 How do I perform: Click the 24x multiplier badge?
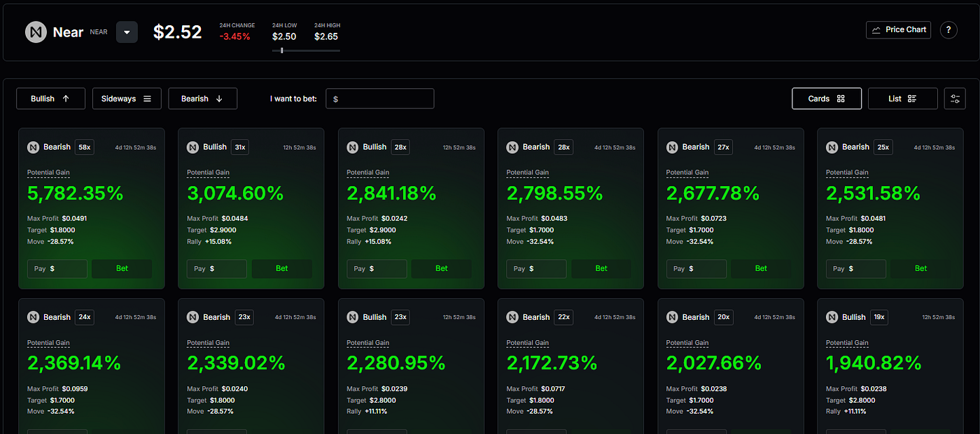tap(85, 317)
